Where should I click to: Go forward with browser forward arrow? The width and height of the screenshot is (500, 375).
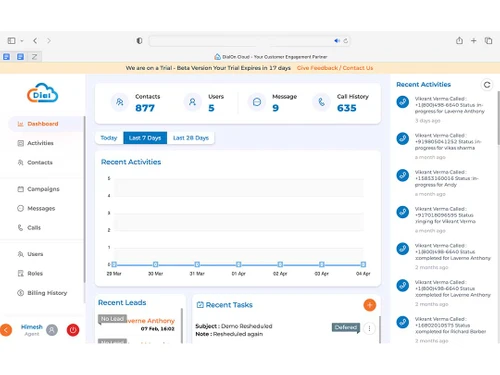[49, 41]
